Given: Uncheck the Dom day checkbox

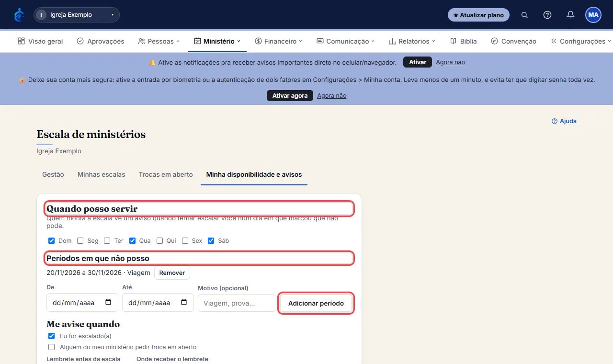Looking at the screenshot, I should [51, 241].
